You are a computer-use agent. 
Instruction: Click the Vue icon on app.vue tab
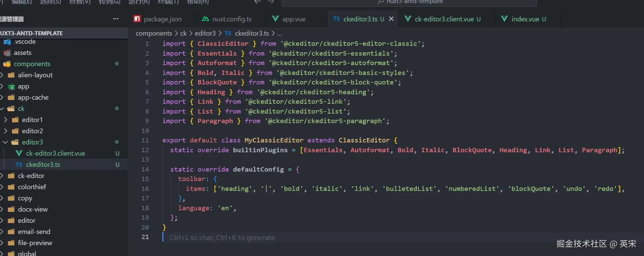[275, 19]
